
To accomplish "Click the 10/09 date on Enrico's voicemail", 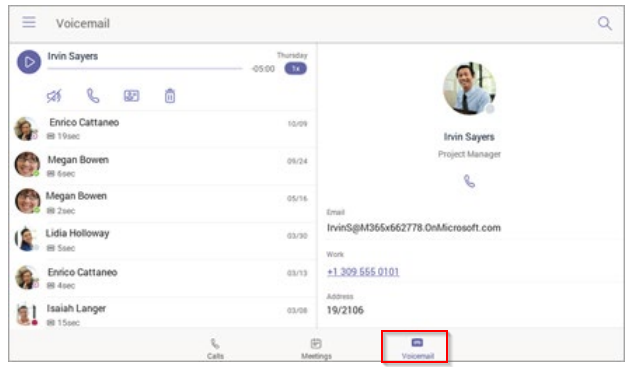I will pyautogui.click(x=297, y=124).
